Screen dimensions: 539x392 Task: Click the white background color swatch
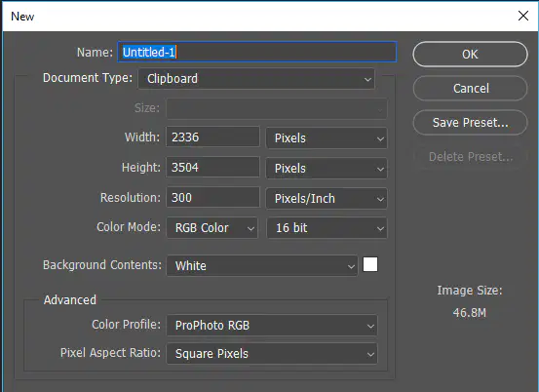tap(370, 264)
